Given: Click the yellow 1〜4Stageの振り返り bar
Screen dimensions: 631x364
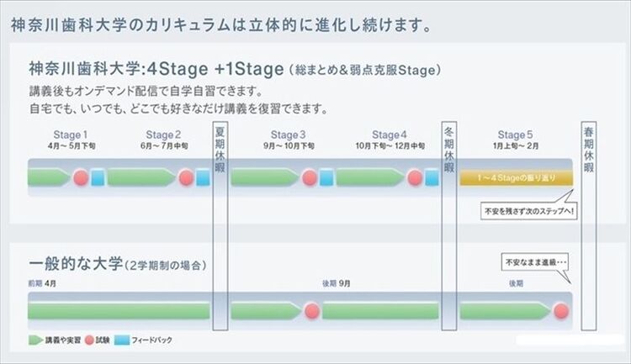Looking at the screenshot, I should [517, 177].
